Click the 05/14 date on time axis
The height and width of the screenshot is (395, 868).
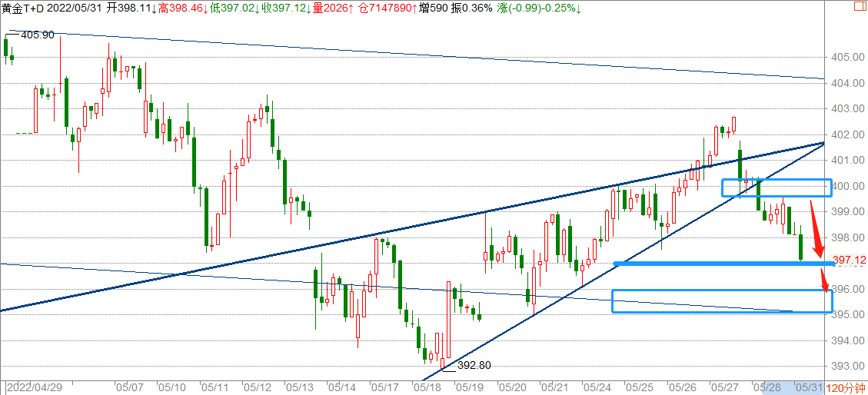(x=341, y=388)
